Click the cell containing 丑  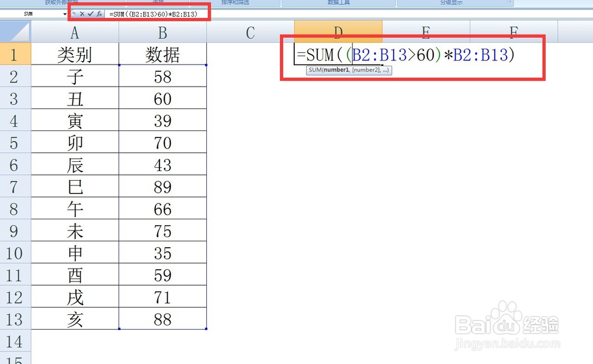pyautogui.click(x=75, y=98)
